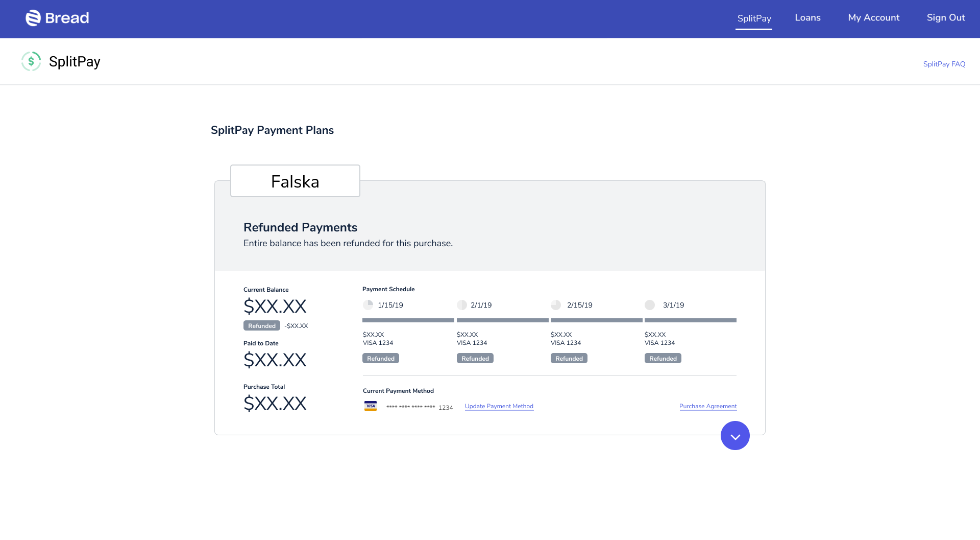Open the SplitPay FAQ link
This screenshot has width=980, height=540.
944,64
